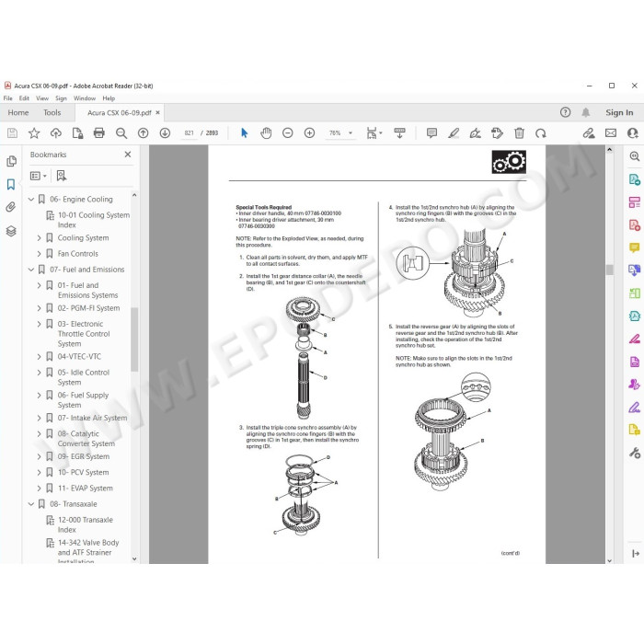
Task: Click the upload to cloud icon
Action: click(x=56, y=133)
